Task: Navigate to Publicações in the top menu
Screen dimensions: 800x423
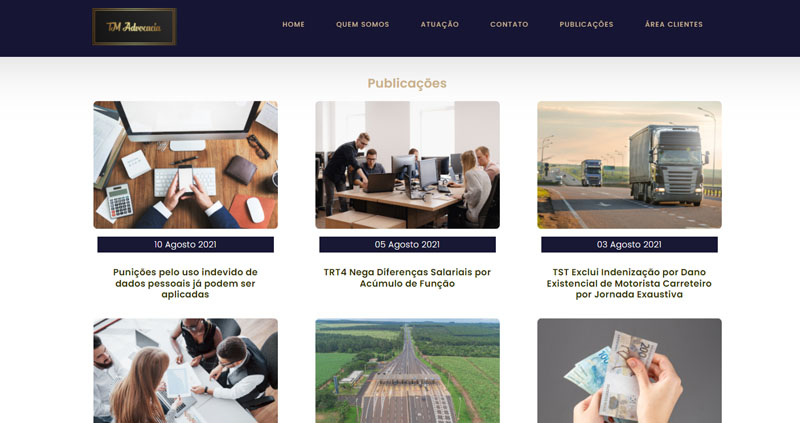Action: 586,24
